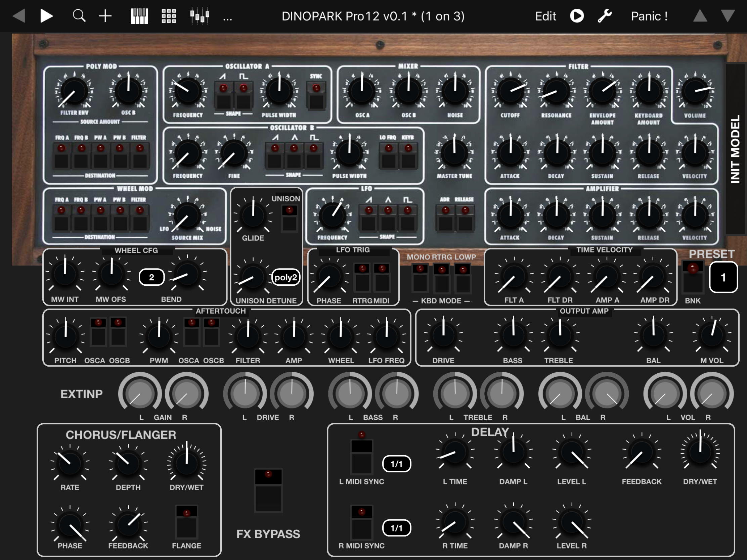
Task: Toggle Wheel Mod FILTER destination switch
Action: click(x=140, y=219)
